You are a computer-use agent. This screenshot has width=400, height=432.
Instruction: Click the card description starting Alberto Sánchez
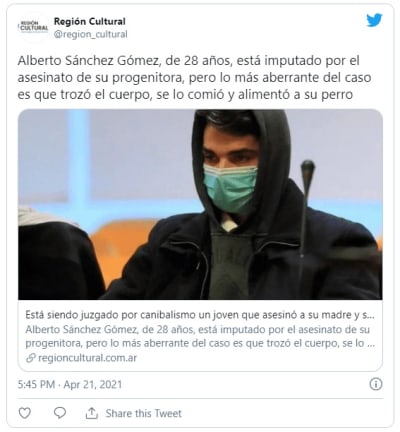click(x=200, y=336)
